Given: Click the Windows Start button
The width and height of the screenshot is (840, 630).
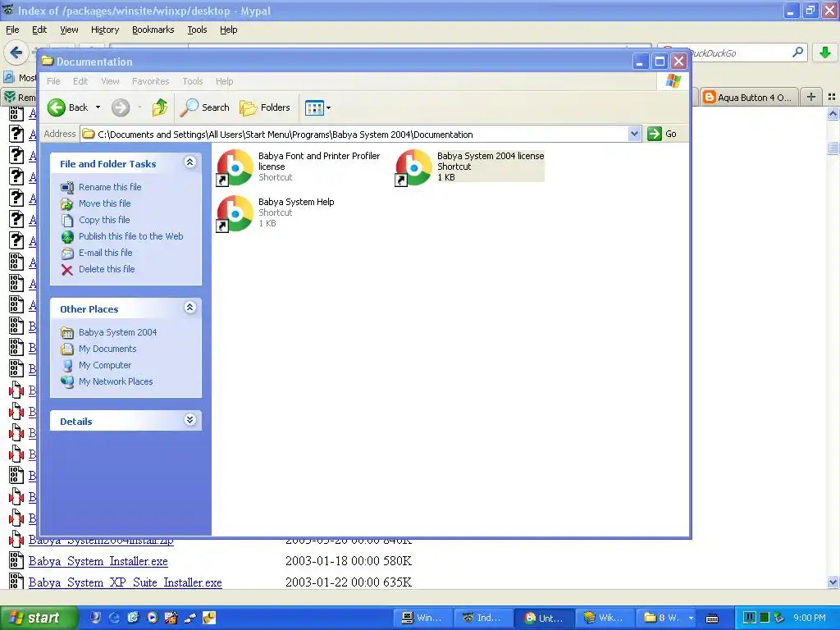Looking at the screenshot, I should click(38, 619).
